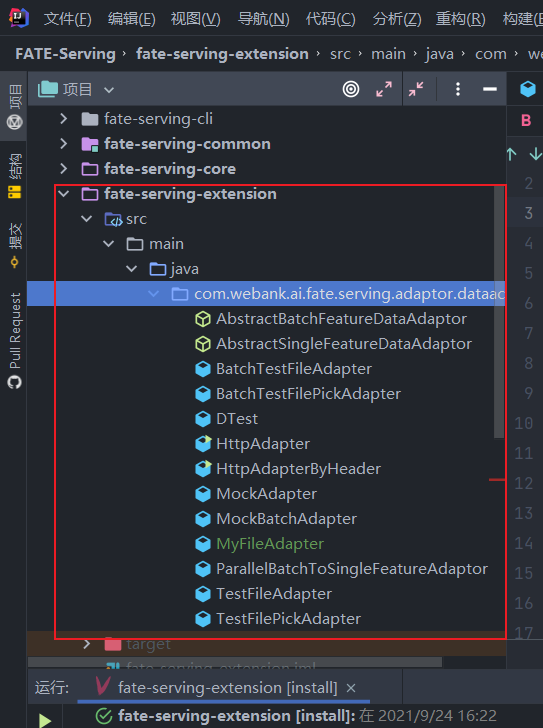Click fate-serving-extension in the breadcrumb

(x=222, y=54)
